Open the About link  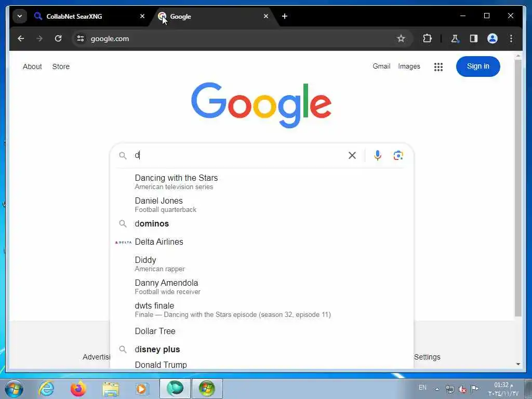pos(32,66)
